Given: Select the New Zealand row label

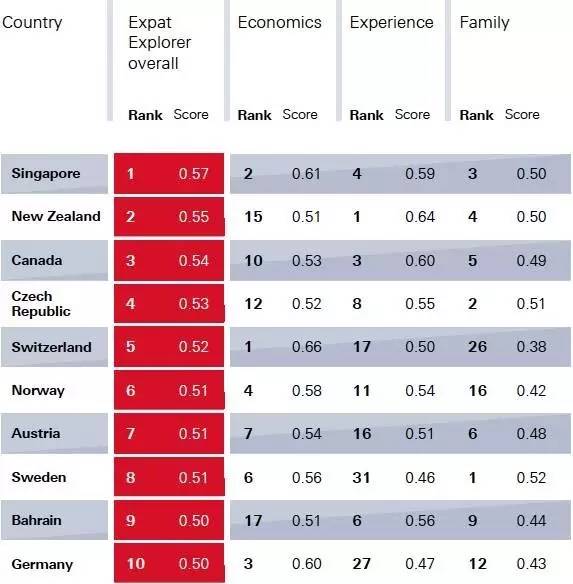Looking at the screenshot, I should 56,216.
